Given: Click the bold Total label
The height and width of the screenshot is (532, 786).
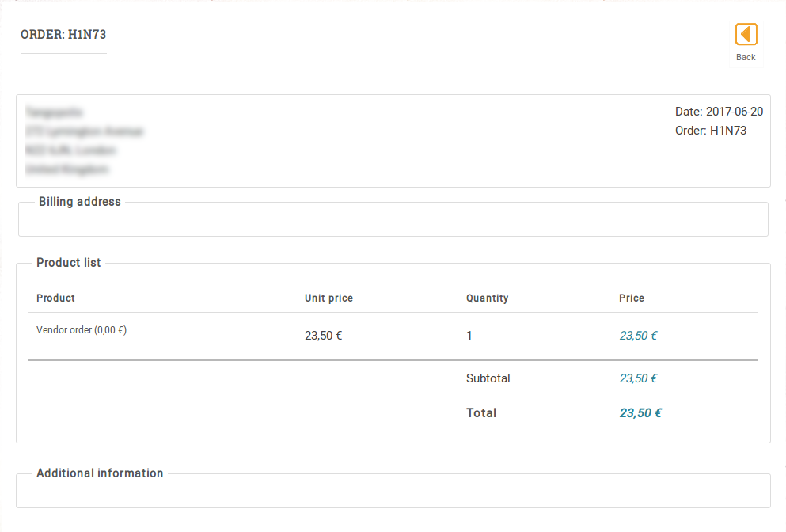Looking at the screenshot, I should [481, 412].
